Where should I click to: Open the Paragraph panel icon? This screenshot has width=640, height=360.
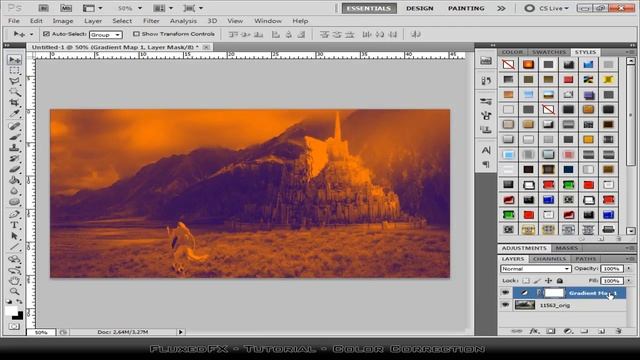tap(486, 164)
